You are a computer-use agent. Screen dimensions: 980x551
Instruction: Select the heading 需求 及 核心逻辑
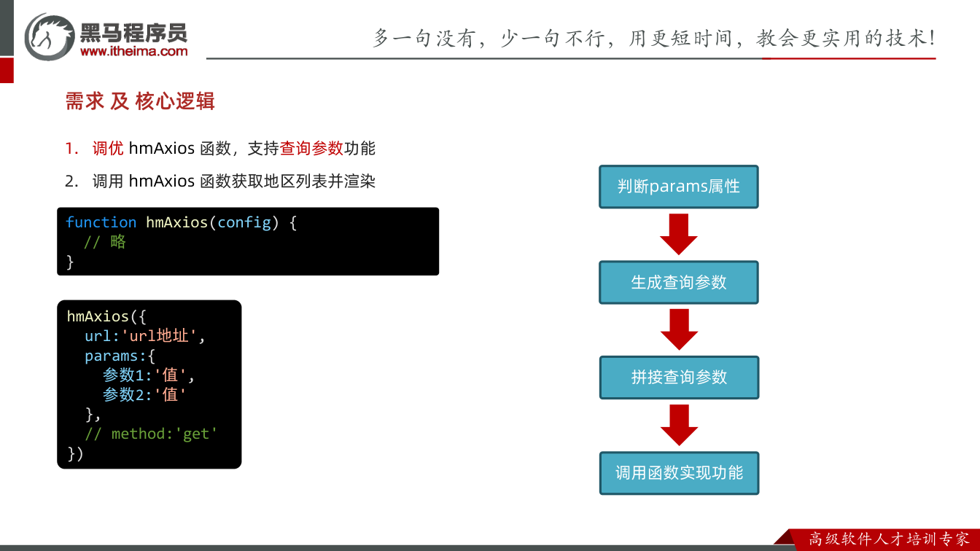[140, 101]
